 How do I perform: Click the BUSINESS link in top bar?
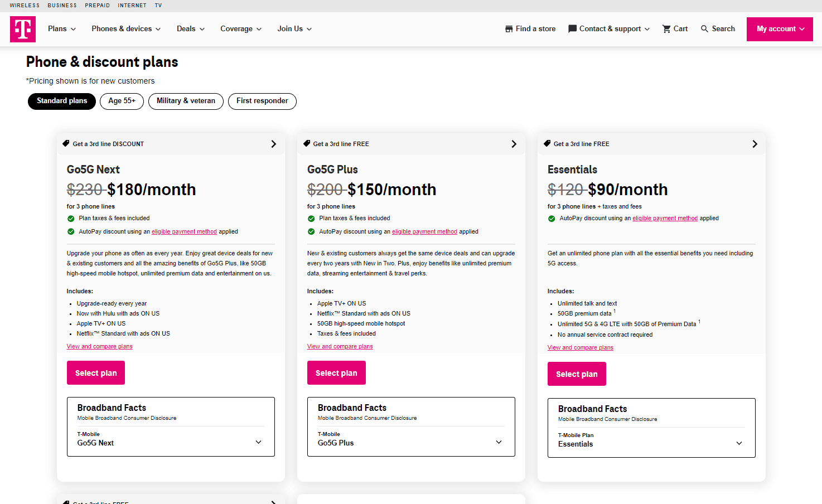coord(62,6)
